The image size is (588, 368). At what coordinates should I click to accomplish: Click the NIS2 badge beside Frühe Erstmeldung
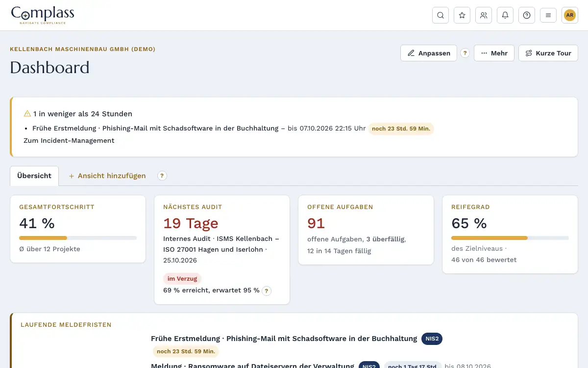(x=432, y=339)
